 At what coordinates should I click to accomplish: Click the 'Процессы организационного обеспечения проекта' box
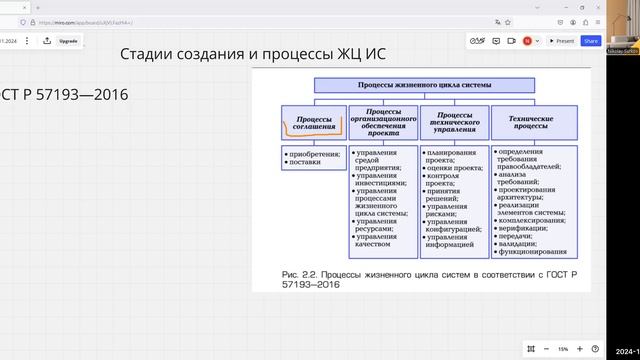tap(383, 122)
